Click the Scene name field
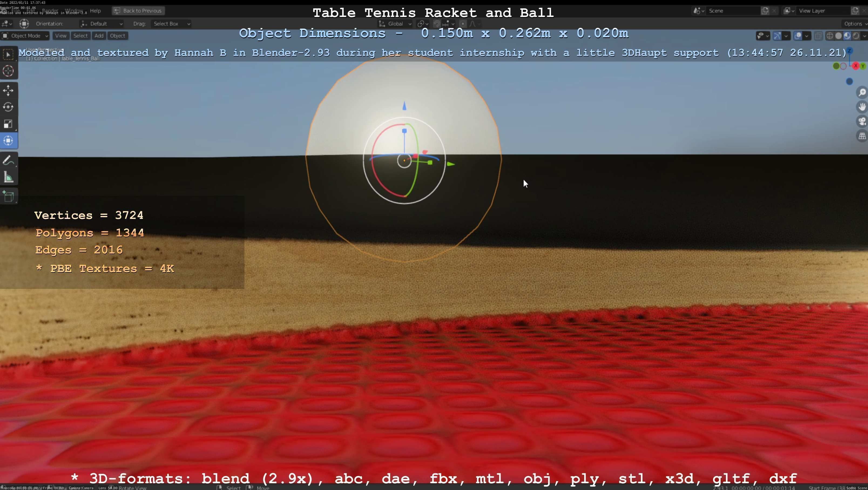 pyautogui.click(x=733, y=11)
